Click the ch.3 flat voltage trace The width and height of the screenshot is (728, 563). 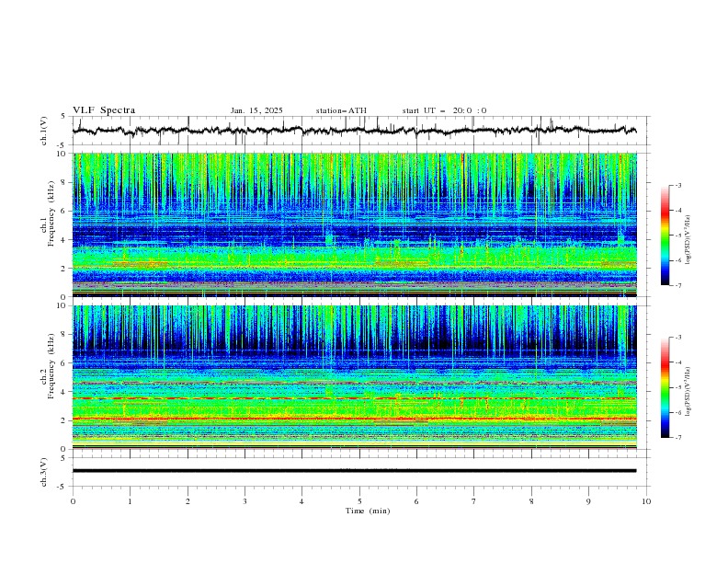click(354, 471)
